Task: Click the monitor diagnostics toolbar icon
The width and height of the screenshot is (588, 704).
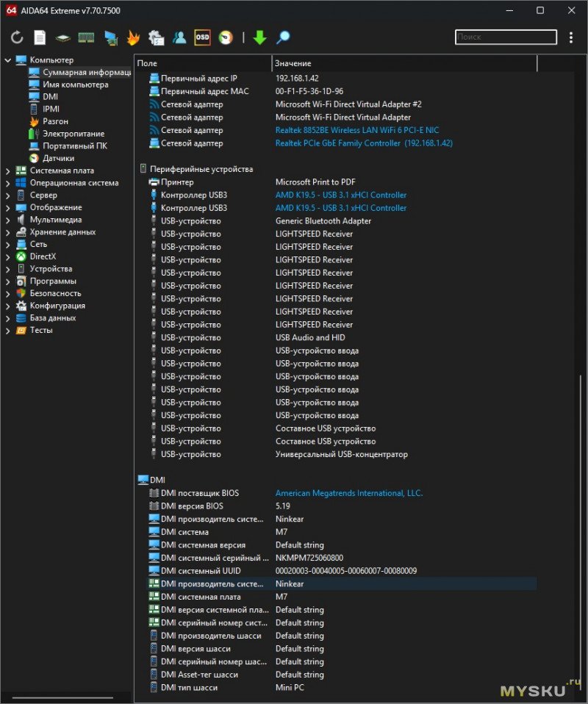Action: (156, 37)
